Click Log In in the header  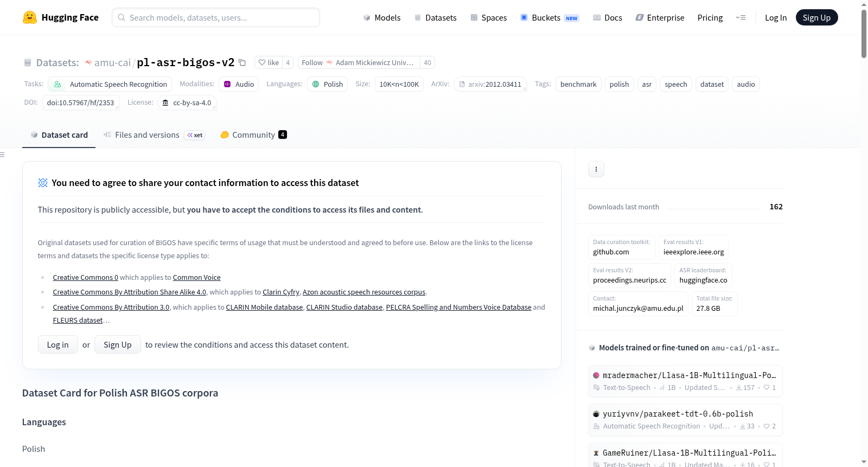point(776,17)
